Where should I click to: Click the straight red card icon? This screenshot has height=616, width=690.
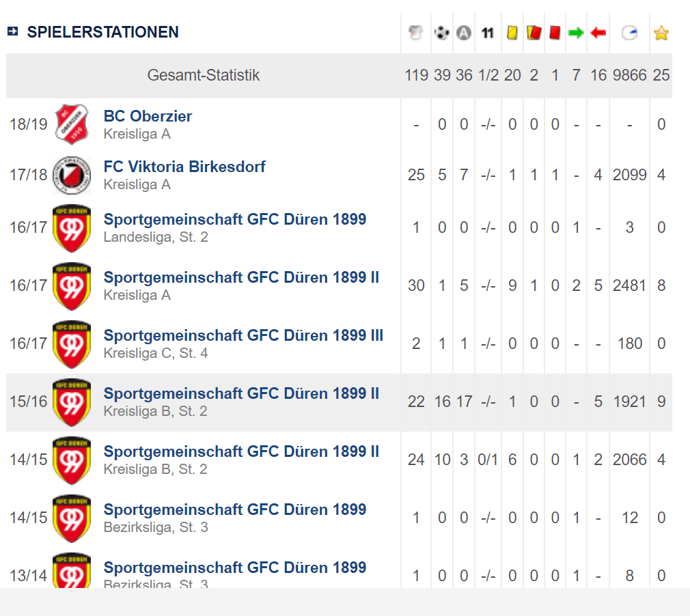pos(555,33)
